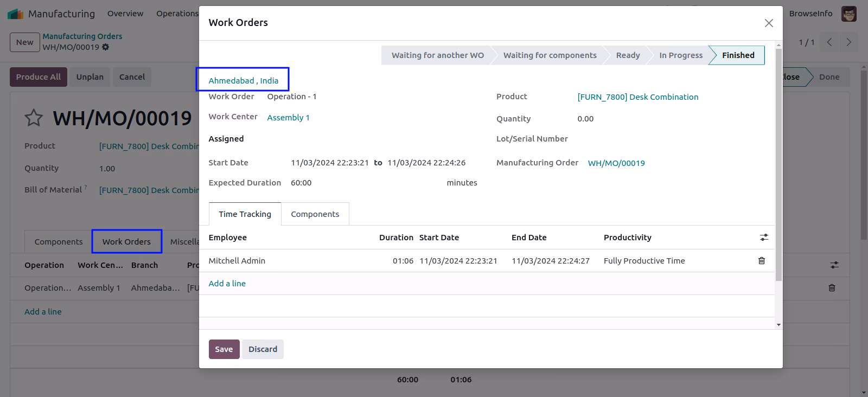Screen dimensions: 868x397
Task: Click the Quantity 0.00 value
Action: pos(585,119)
